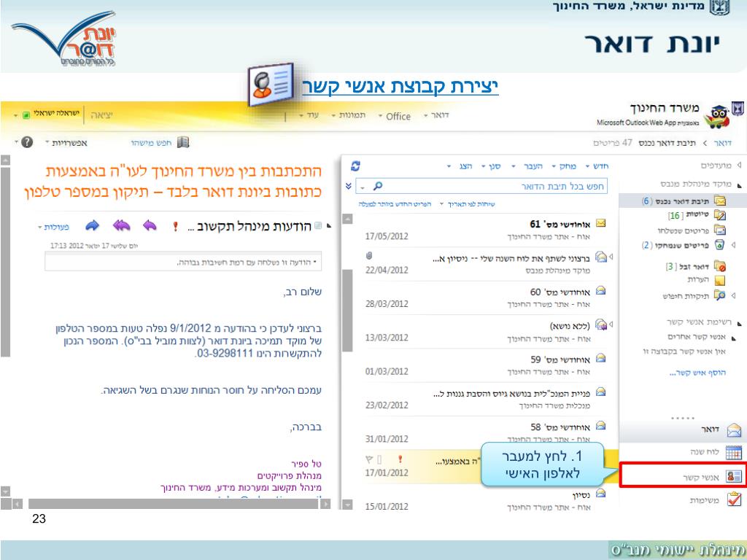The image size is (747, 560).
Task: Select the Sent Items folder icon פריטים שנשלחו
Action: pyautogui.click(x=720, y=230)
